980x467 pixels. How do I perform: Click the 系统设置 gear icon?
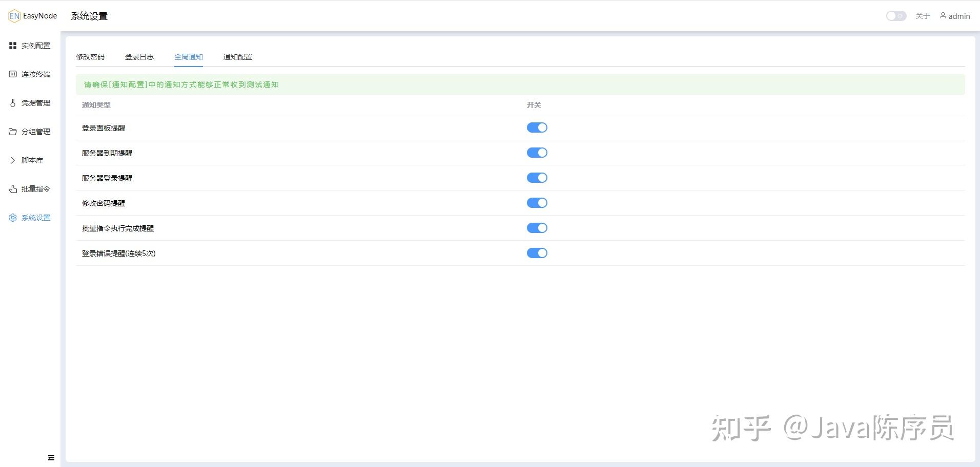(13, 217)
